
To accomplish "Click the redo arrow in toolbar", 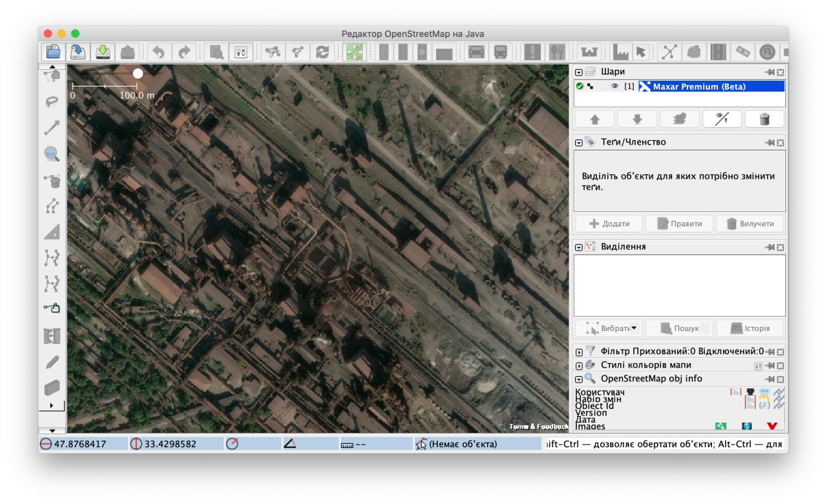I will tap(185, 52).
